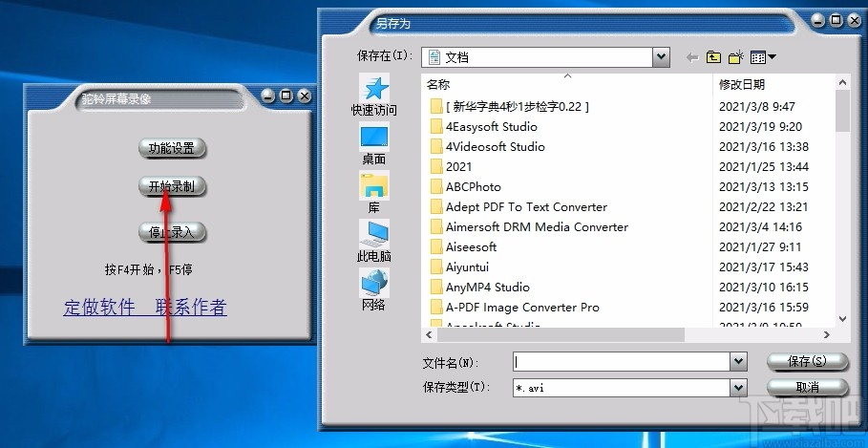Viewport: 868px width, 448px height.
Task: Select 库 in the places sidebar
Action: tap(373, 193)
